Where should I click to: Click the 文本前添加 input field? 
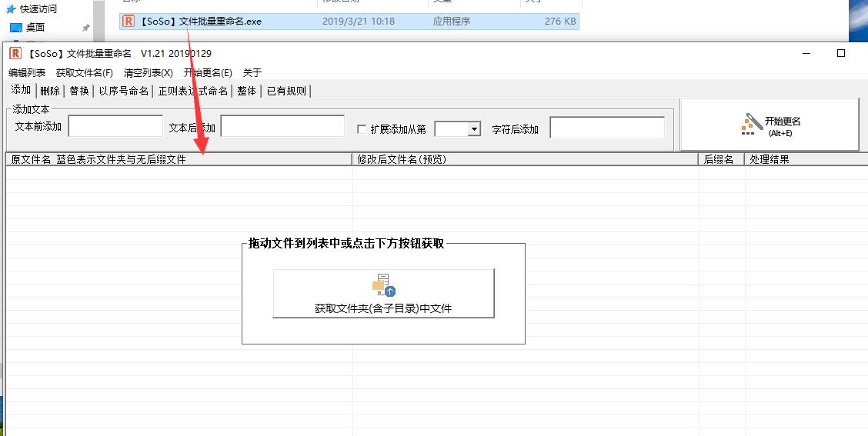coord(114,126)
